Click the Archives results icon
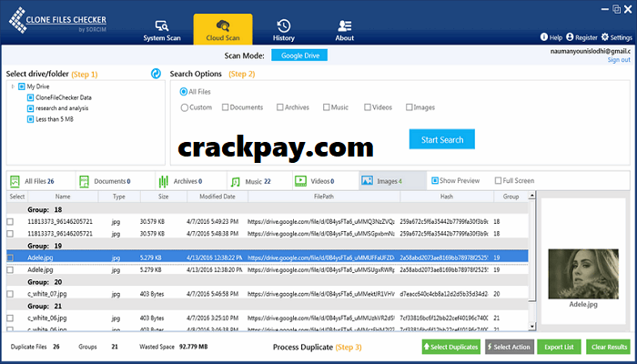Screen dimensions: 637x364 click(x=163, y=181)
